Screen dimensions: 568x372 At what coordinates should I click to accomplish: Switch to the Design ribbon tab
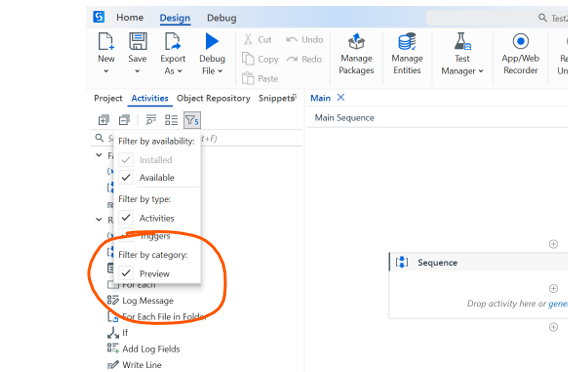[x=175, y=18]
